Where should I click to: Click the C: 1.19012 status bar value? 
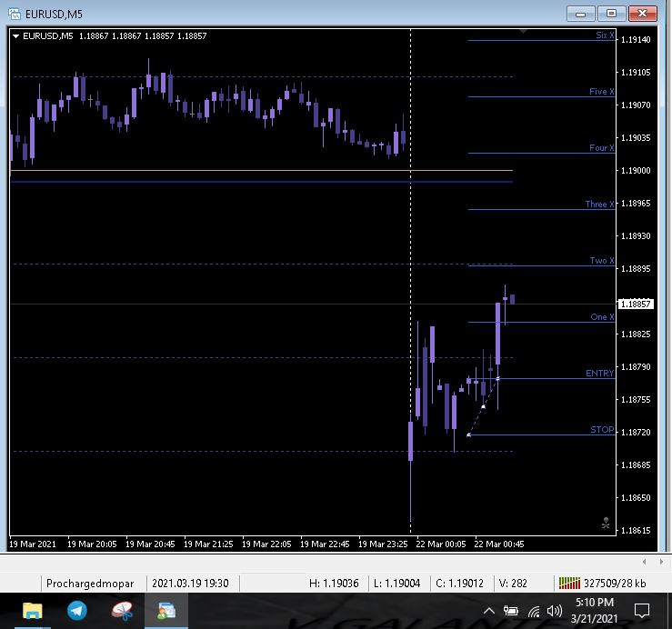(459, 584)
